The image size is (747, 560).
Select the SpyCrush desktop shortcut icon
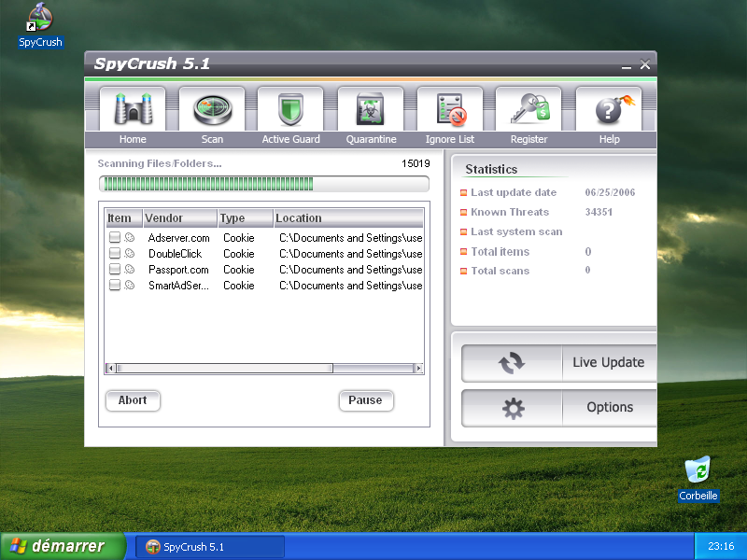pos(40,17)
